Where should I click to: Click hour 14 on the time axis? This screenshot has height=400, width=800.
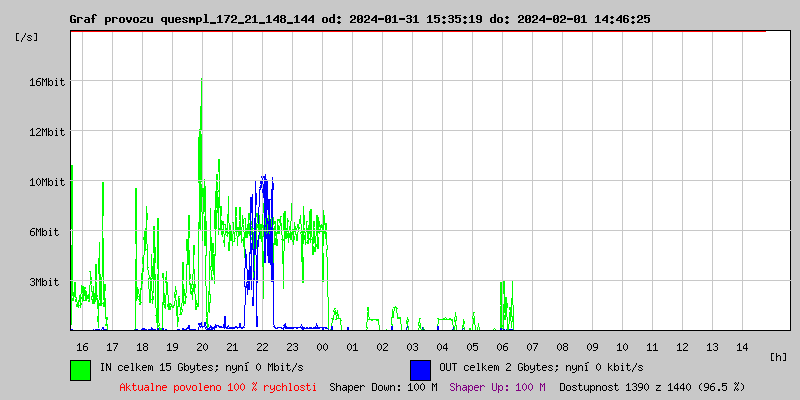click(741, 347)
